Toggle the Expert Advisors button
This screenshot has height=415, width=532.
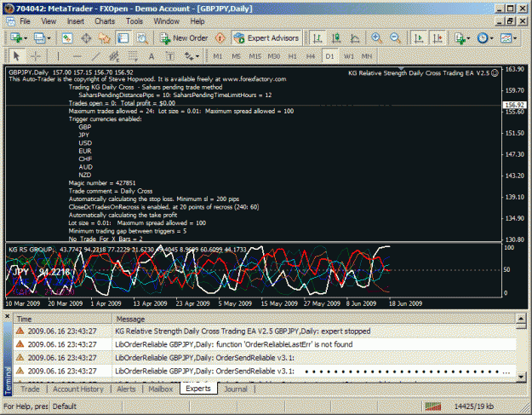(266, 38)
